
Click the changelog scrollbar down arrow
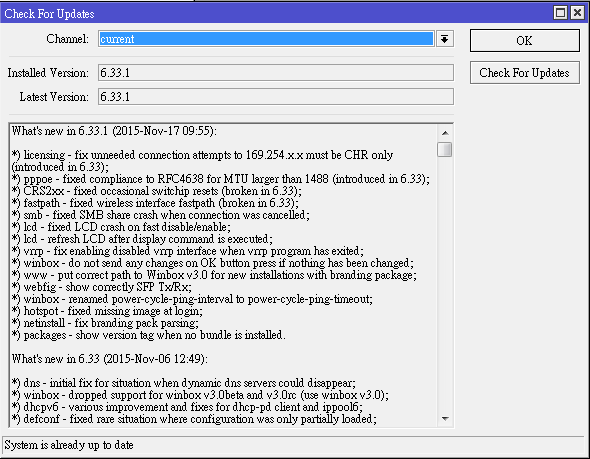pyautogui.click(x=445, y=419)
